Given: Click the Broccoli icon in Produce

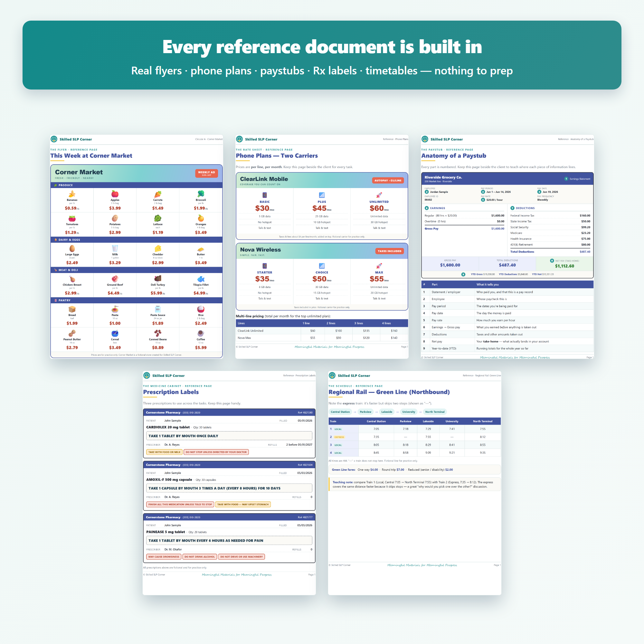Looking at the screenshot, I should (201, 194).
